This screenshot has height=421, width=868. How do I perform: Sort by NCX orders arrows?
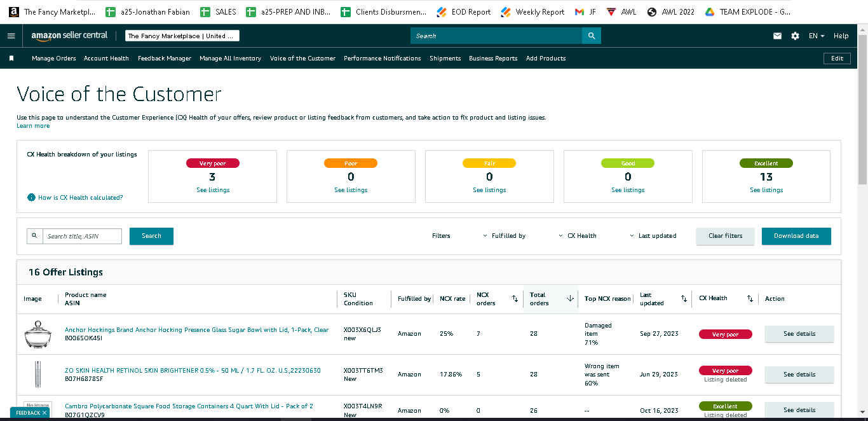coord(515,298)
